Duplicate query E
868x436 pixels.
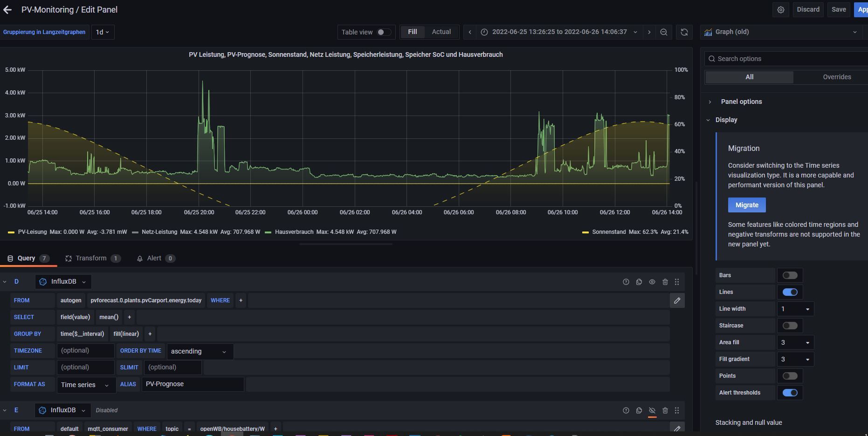coord(639,410)
